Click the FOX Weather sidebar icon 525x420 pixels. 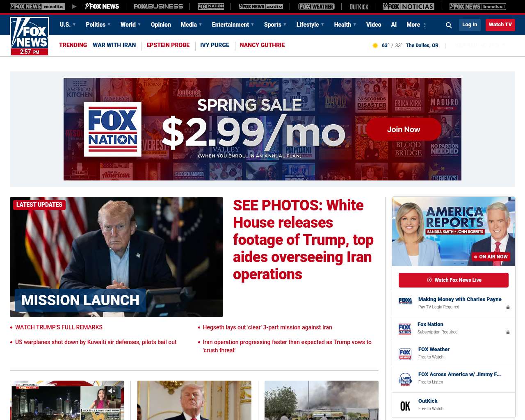[x=405, y=354]
